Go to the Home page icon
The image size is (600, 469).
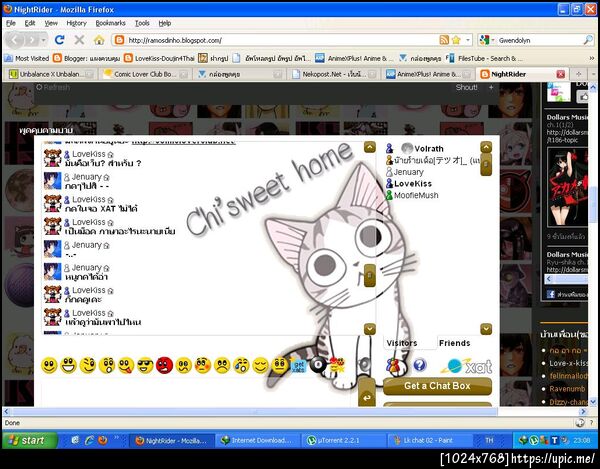pos(99,40)
